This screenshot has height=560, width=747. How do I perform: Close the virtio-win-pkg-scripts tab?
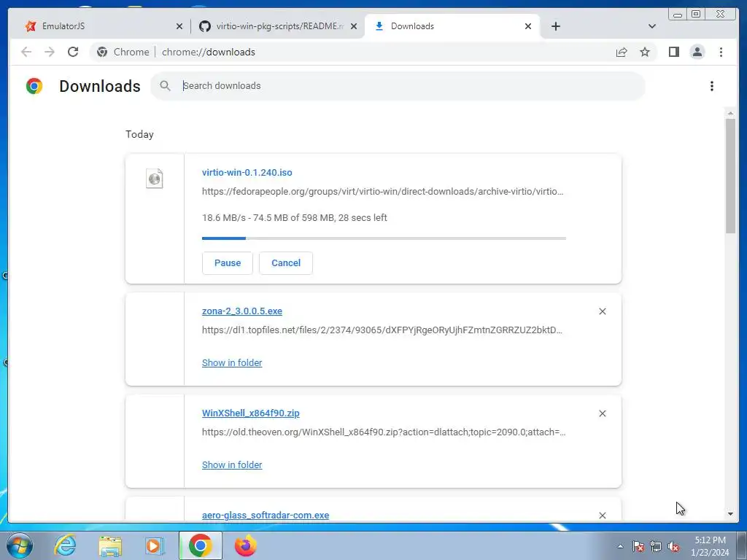[354, 26]
